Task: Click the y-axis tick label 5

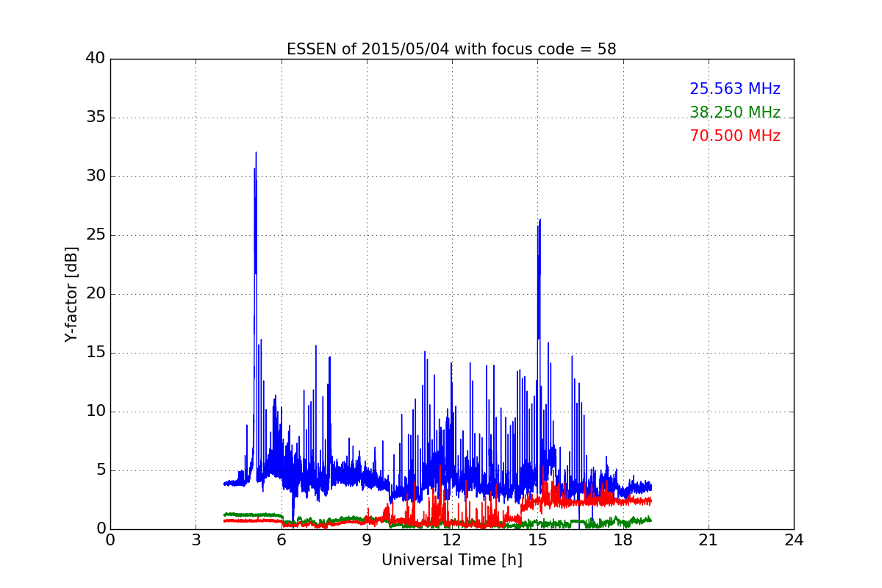Action: pos(101,470)
